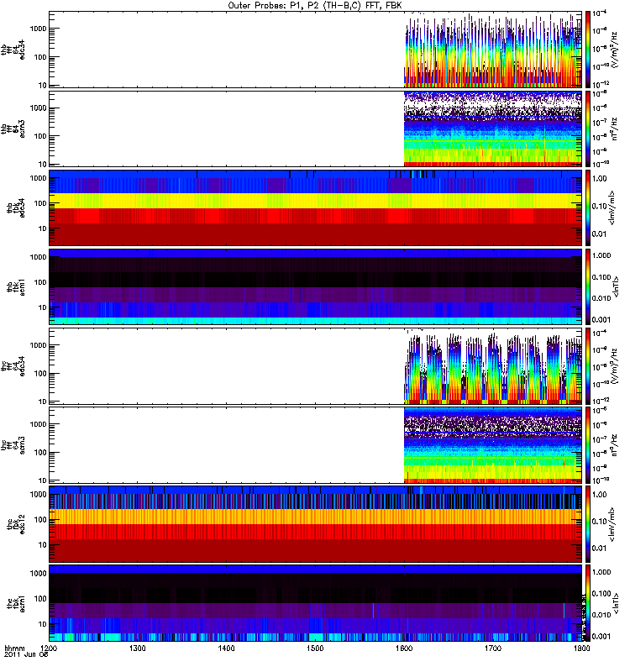The width and height of the screenshot is (630, 672).
Task: Click the 1600 time axis label
Action: [404, 648]
